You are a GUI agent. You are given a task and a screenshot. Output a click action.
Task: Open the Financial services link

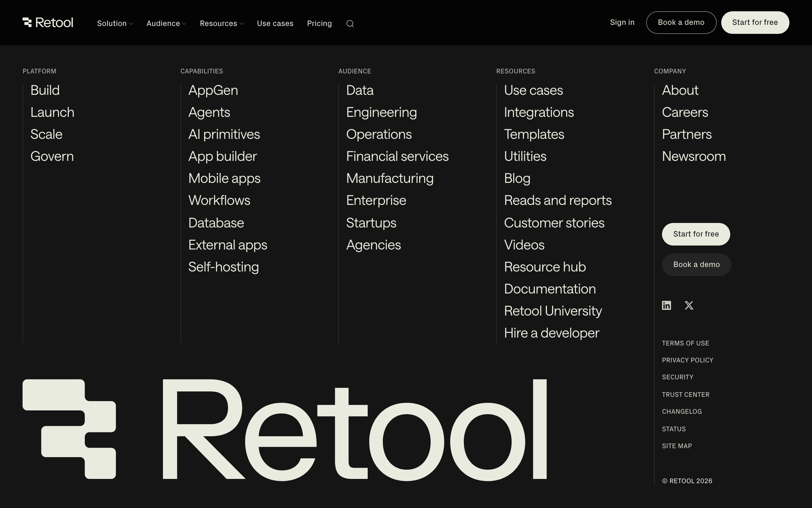click(397, 156)
